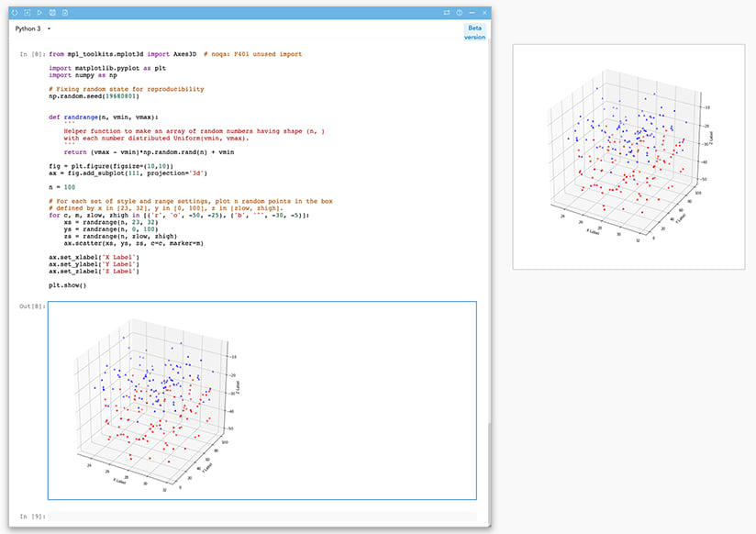Click the 'plt.show()' line
The image size is (756, 534).
click(68, 285)
